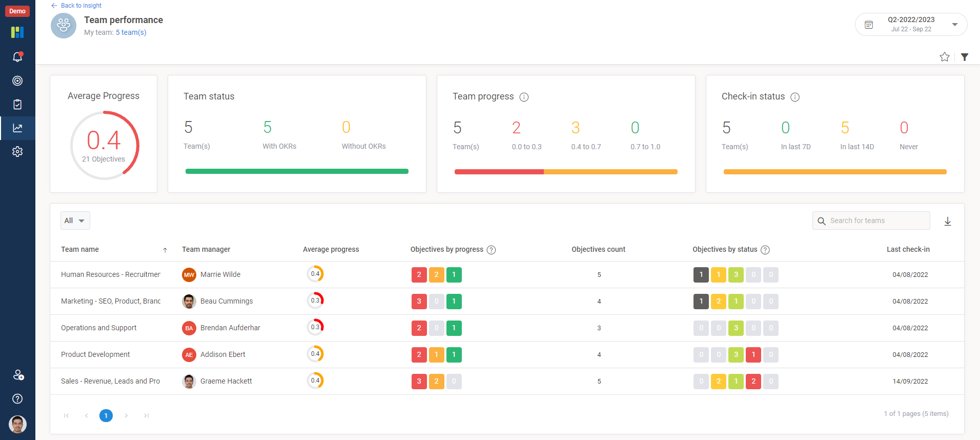The height and width of the screenshot is (440, 980).
Task: Click red status badge 2 in Sales row
Action: click(x=753, y=382)
